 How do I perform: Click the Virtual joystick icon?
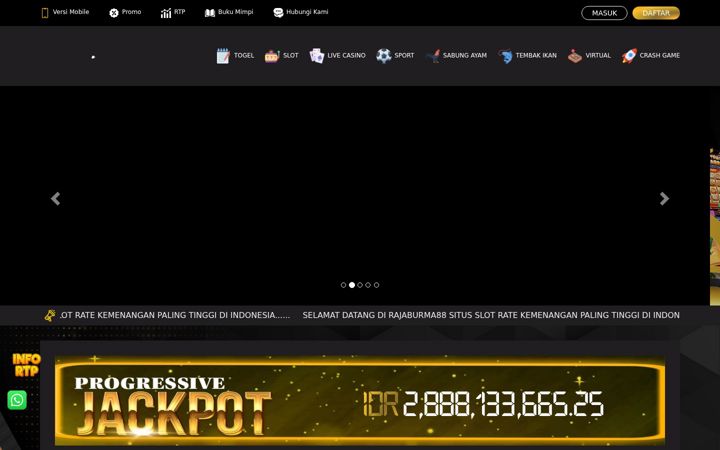[575, 56]
